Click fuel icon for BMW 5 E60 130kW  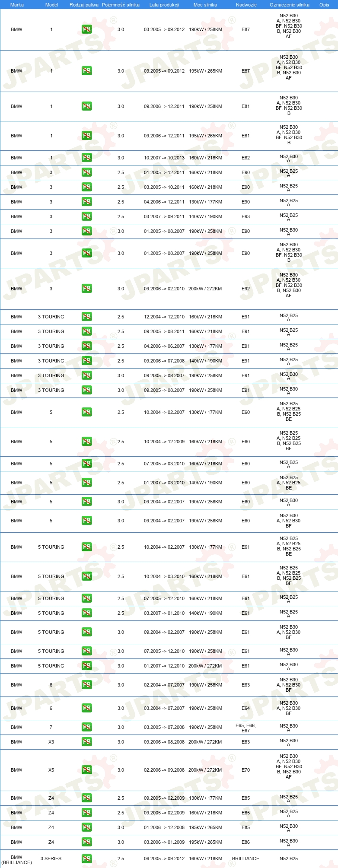[x=86, y=412]
